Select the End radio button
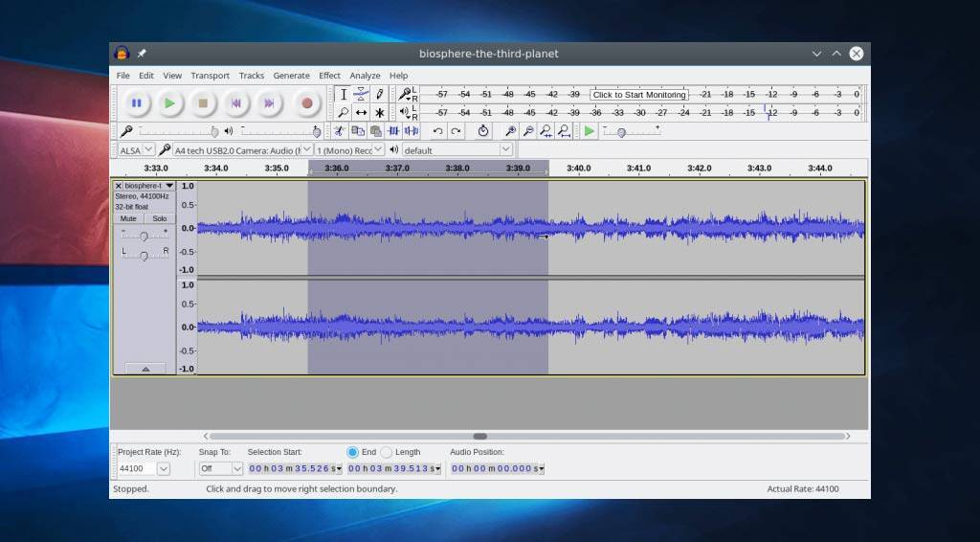 tap(353, 452)
